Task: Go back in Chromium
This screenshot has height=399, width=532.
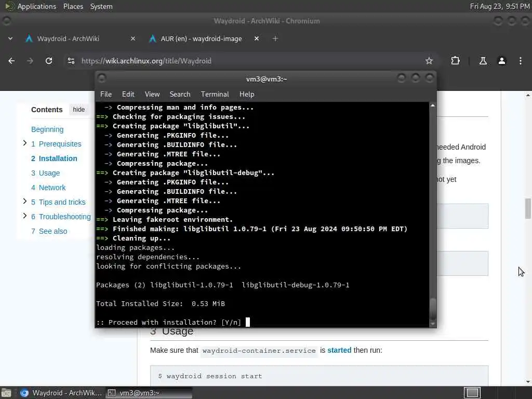Action: coord(11,61)
